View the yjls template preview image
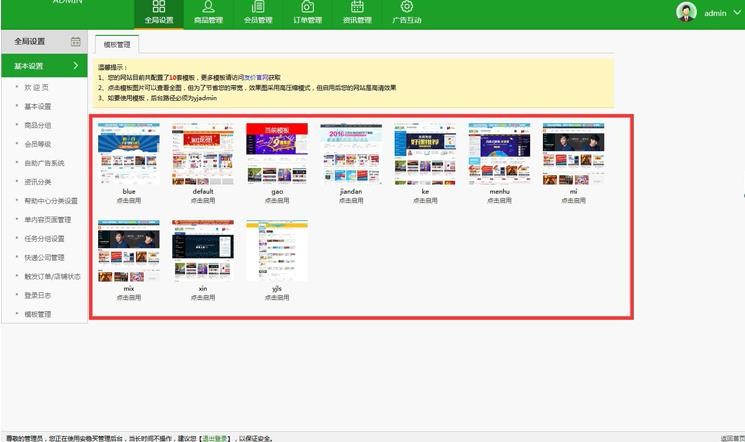 coord(277,250)
